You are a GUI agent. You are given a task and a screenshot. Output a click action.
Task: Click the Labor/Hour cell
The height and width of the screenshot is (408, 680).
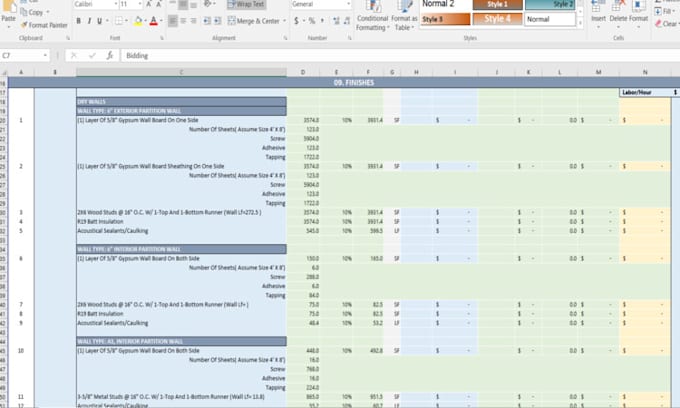(x=645, y=92)
